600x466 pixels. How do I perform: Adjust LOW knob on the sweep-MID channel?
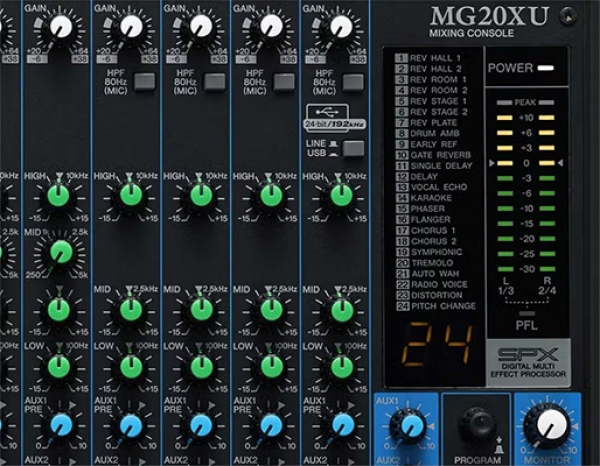point(59,366)
